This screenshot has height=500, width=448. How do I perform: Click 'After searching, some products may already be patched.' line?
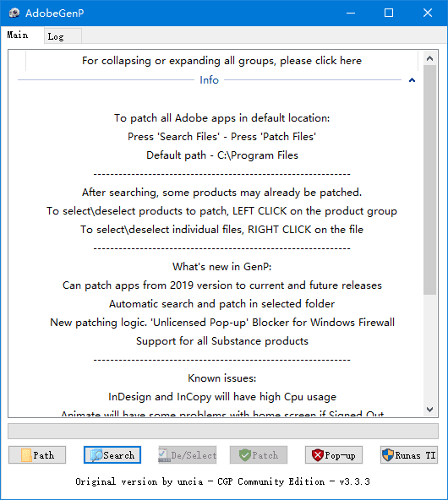222,193
